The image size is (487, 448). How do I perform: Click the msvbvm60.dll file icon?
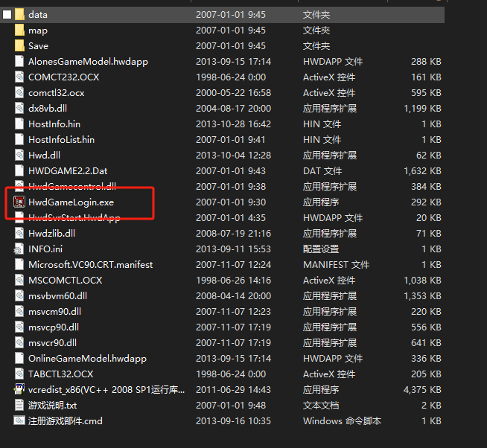19,296
